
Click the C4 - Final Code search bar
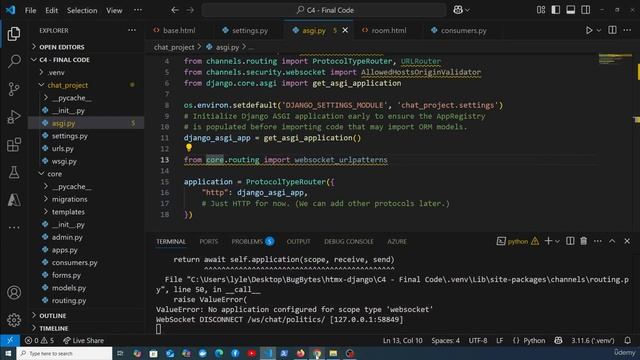pos(324,10)
